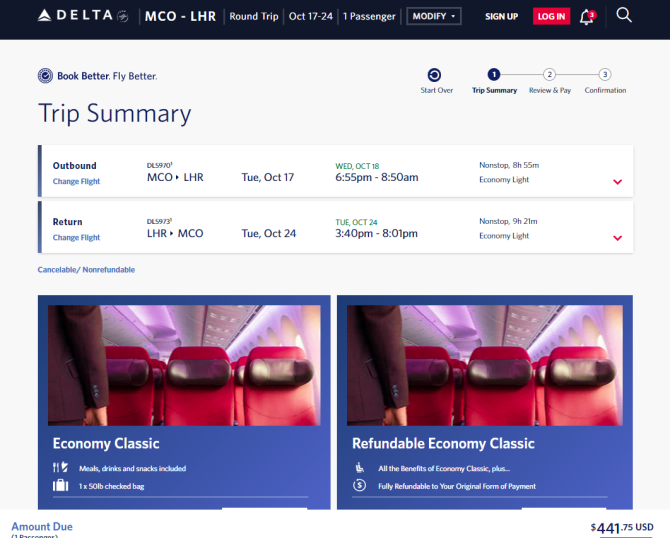Select step 1 Trip Summary
Screen dimensions: 670x538
pyautogui.click(x=494, y=75)
